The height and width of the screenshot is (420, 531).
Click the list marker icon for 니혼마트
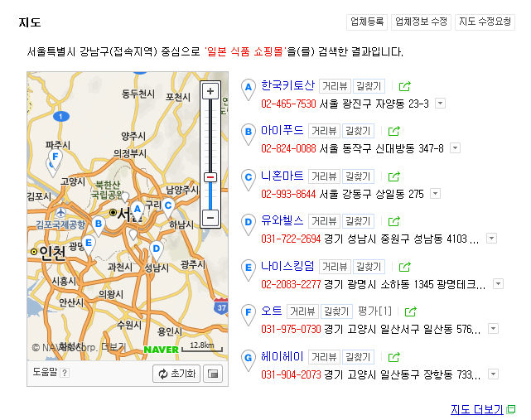(x=248, y=179)
